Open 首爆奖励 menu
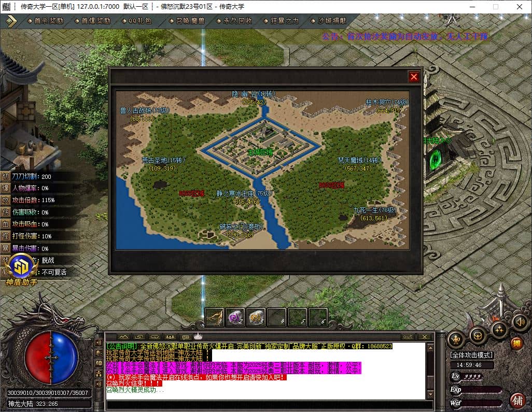The height and width of the screenshot is (412, 532). click(x=93, y=21)
